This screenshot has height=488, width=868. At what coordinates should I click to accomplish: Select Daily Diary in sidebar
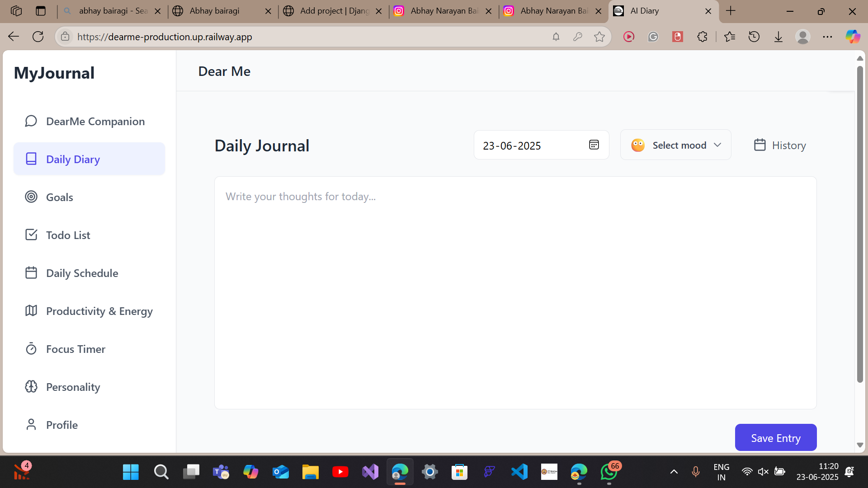[89, 159]
